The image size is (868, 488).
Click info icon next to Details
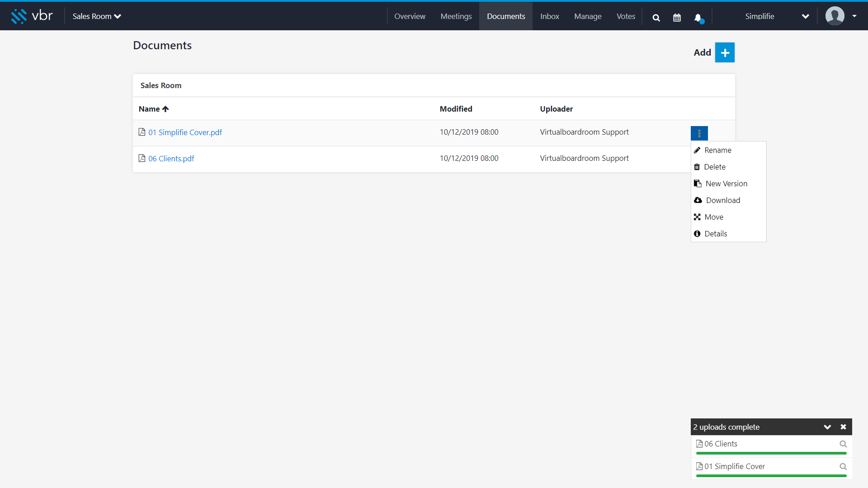697,234
